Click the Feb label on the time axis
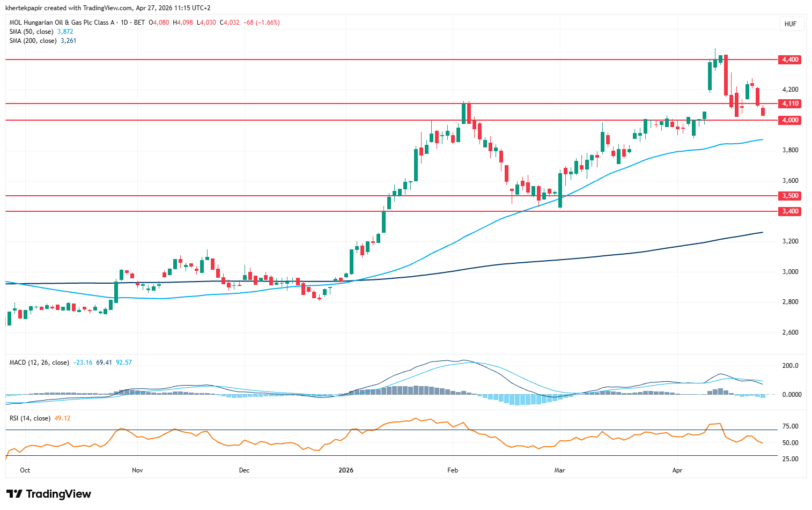The height and width of the screenshot is (510, 812). pyautogui.click(x=453, y=470)
